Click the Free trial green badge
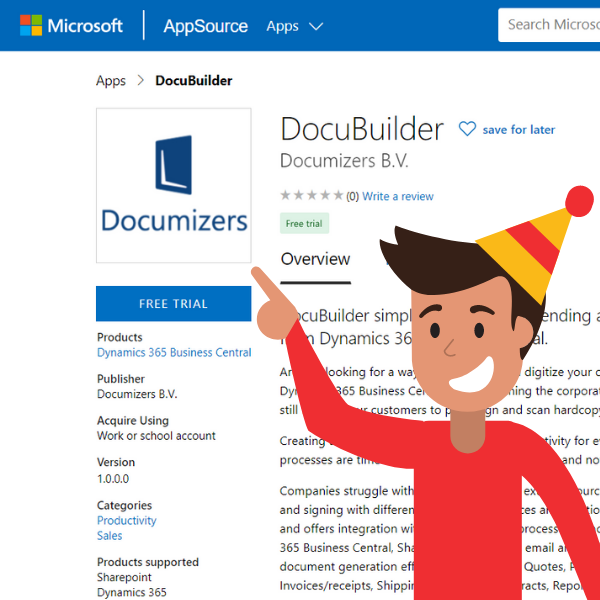 (x=304, y=223)
